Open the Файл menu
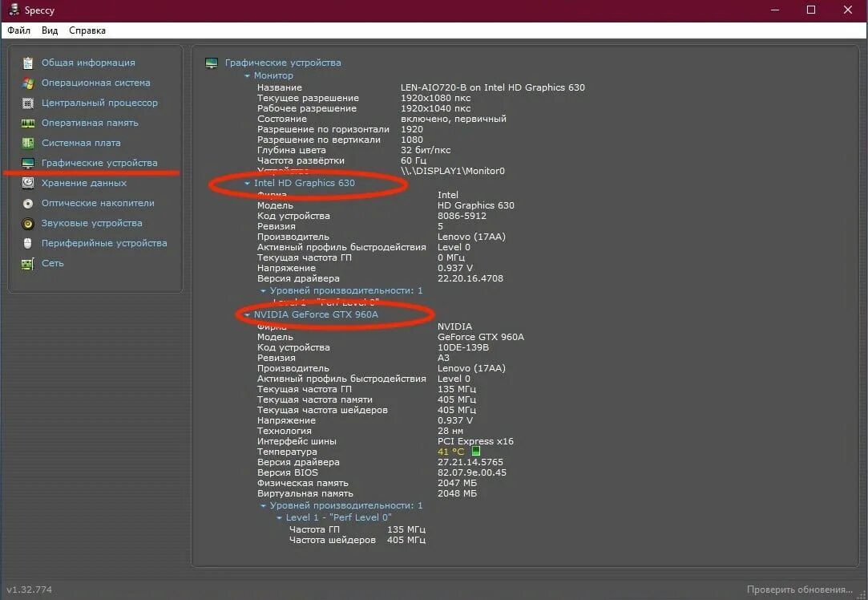868x600 pixels. click(18, 30)
